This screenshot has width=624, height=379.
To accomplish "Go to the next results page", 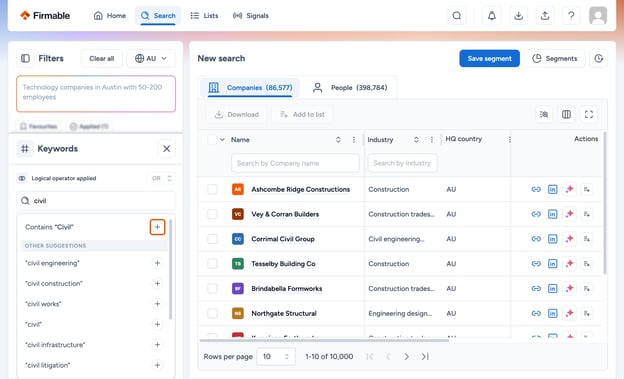I will click(406, 356).
